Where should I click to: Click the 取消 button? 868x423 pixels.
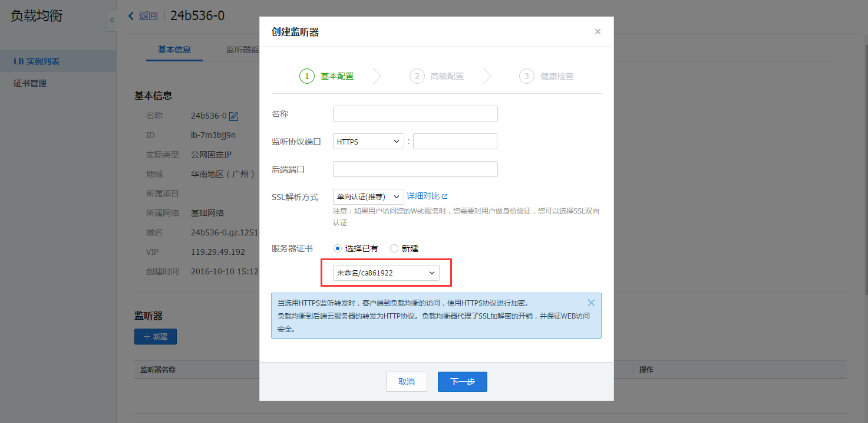click(x=407, y=382)
